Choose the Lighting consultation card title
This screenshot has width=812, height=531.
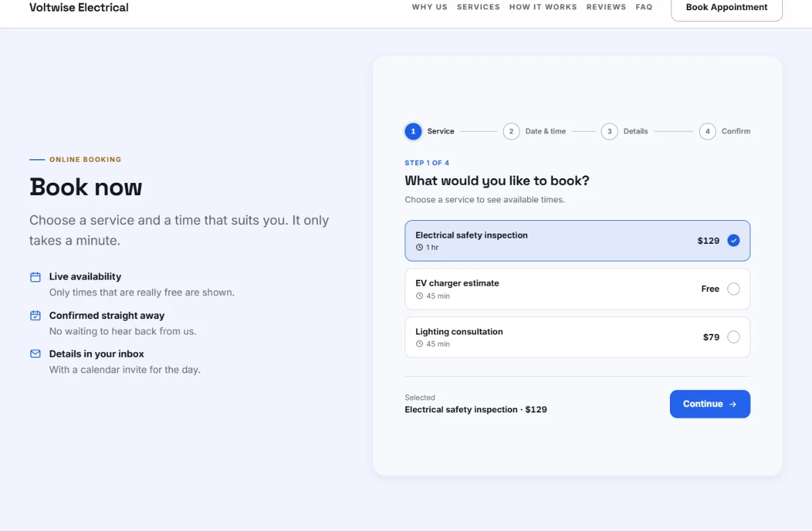(459, 332)
